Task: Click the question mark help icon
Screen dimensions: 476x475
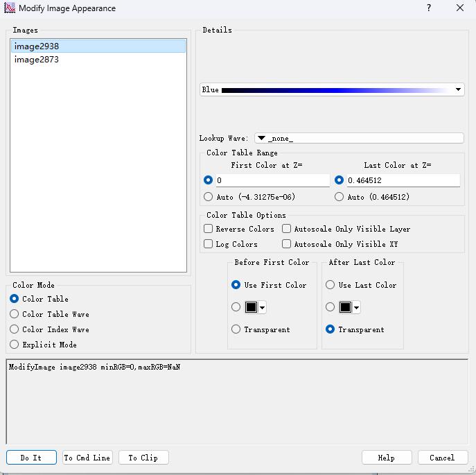Action: click(x=429, y=8)
